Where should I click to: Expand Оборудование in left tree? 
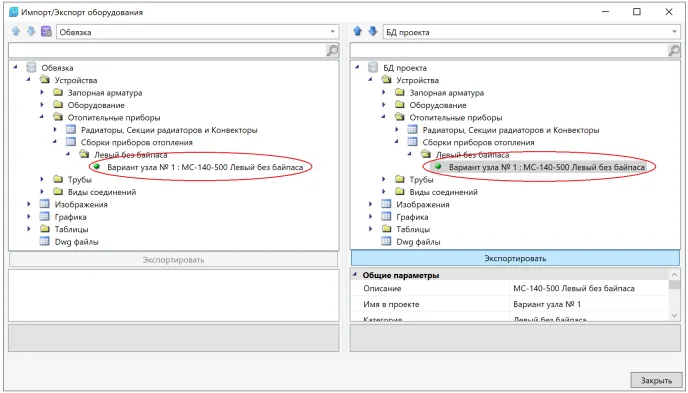click(x=42, y=105)
